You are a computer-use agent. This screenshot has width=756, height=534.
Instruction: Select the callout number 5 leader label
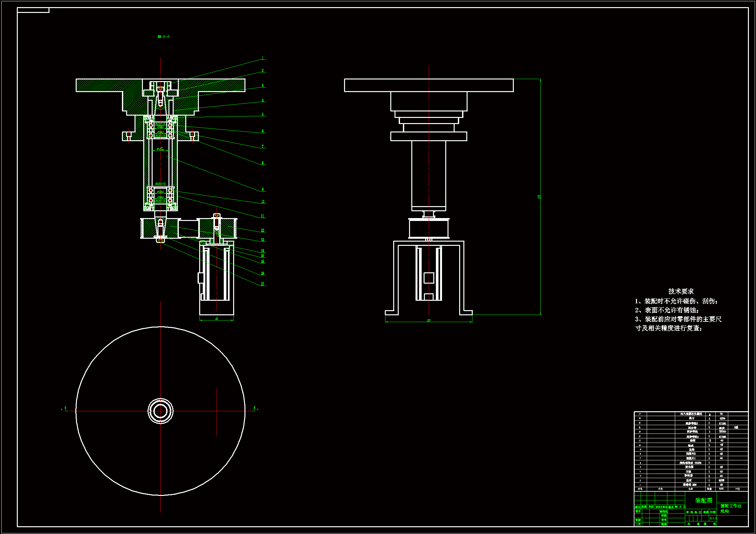click(x=263, y=114)
